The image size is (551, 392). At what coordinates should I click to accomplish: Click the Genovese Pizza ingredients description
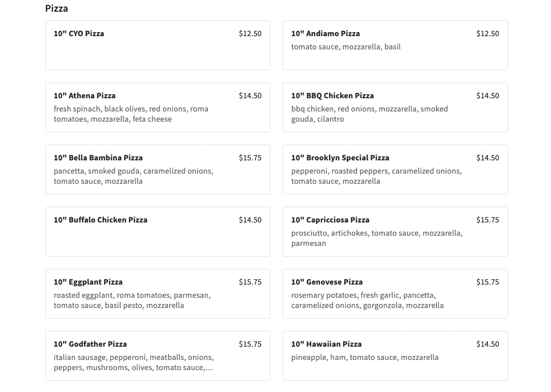click(x=367, y=300)
